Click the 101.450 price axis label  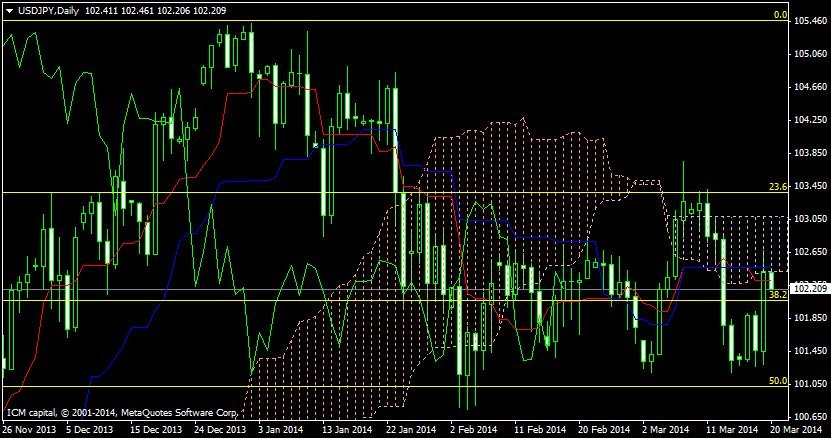tap(810, 351)
